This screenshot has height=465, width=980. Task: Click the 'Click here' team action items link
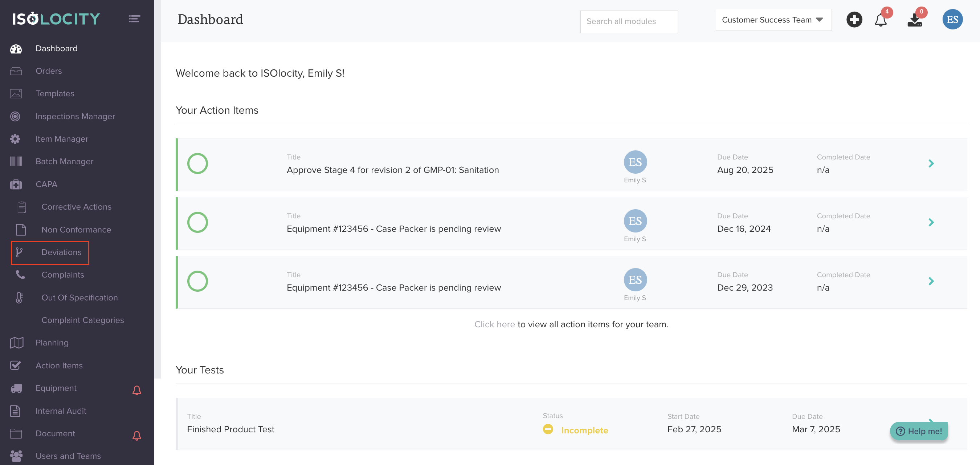494,324
